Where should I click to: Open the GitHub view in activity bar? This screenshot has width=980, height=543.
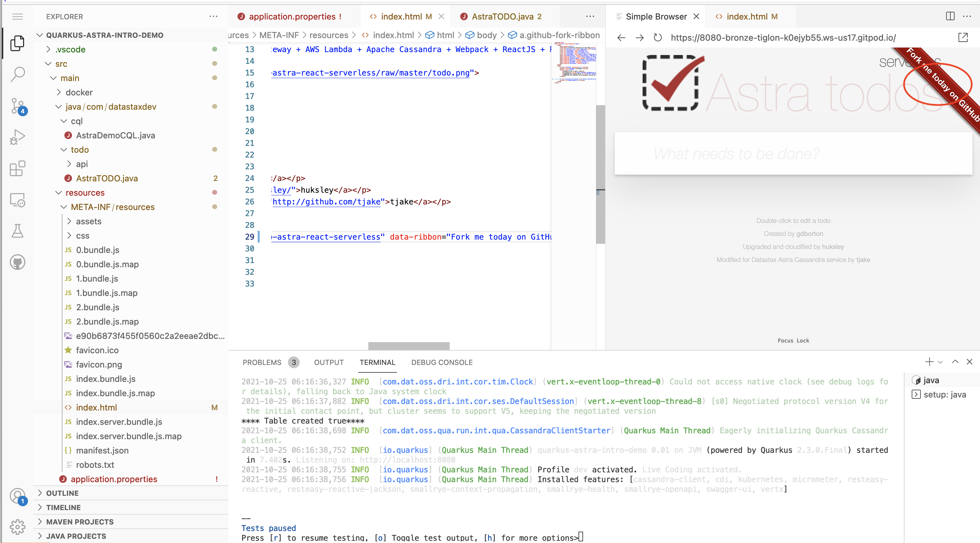(18, 262)
